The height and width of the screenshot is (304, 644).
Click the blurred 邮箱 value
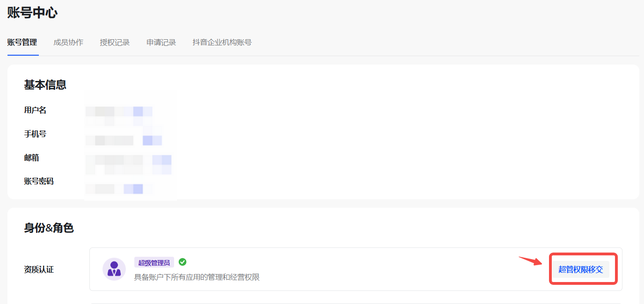click(x=129, y=160)
